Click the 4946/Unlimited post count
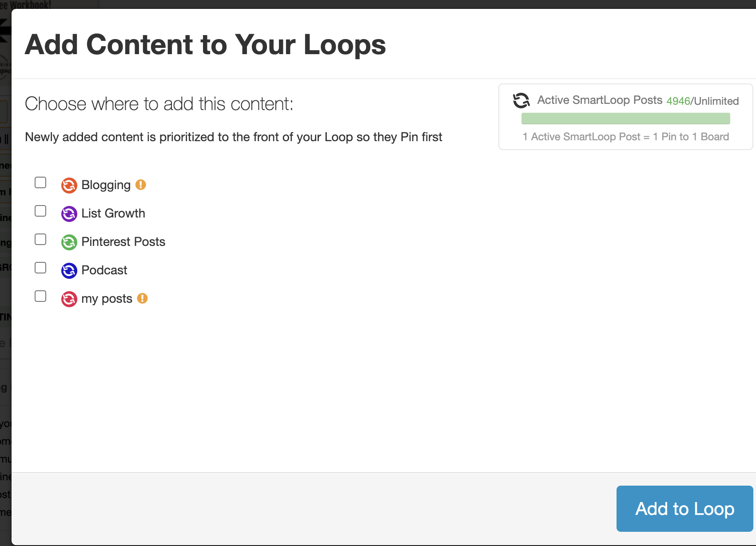Image resolution: width=756 pixels, height=546 pixels. click(702, 101)
